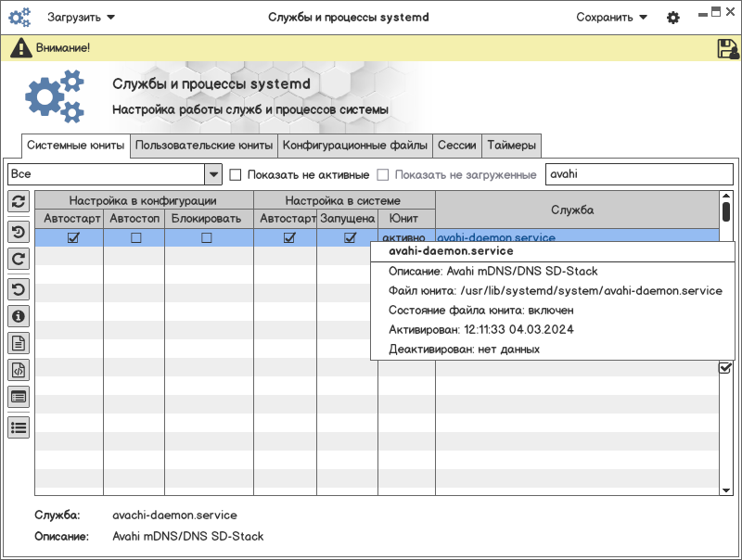Click the avahi search input field
Viewport: 742px width, 560px height.
[638, 174]
